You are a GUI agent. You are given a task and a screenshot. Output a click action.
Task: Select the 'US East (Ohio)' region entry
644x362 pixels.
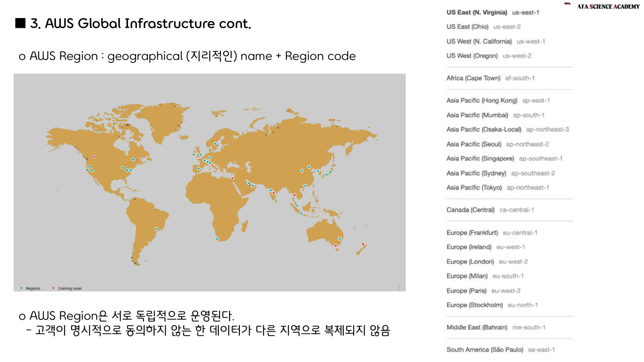(x=467, y=27)
